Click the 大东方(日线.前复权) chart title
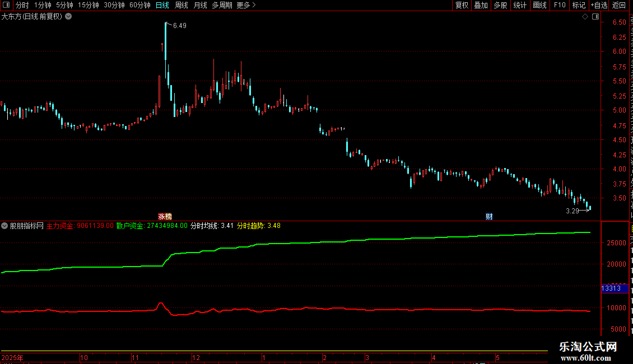The width and height of the screenshot is (633, 364). (x=32, y=17)
